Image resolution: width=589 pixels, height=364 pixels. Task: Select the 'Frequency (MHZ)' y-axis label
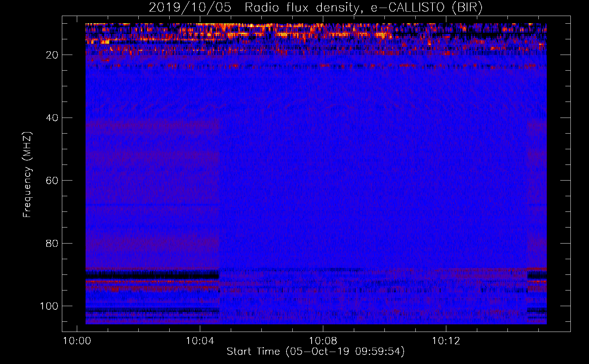[x=27, y=174]
